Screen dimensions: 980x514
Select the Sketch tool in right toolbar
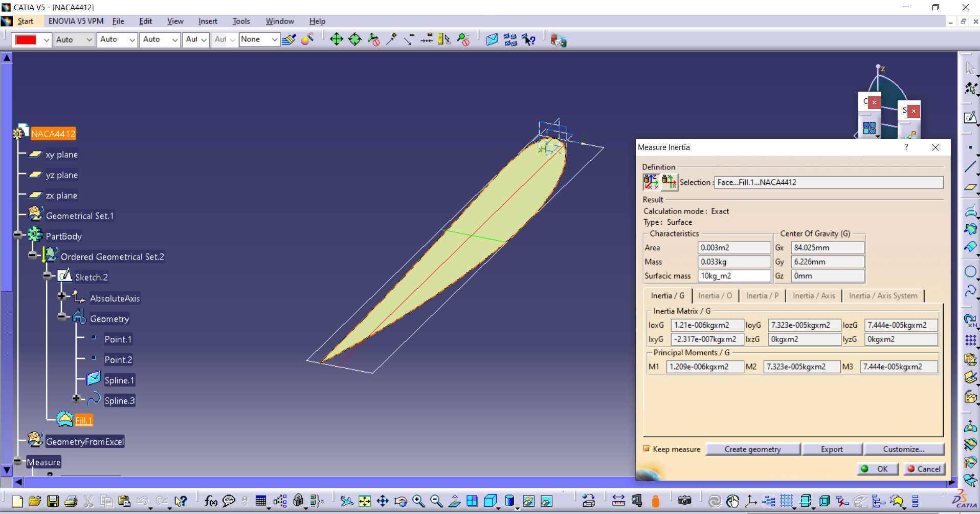click(970, 118)
